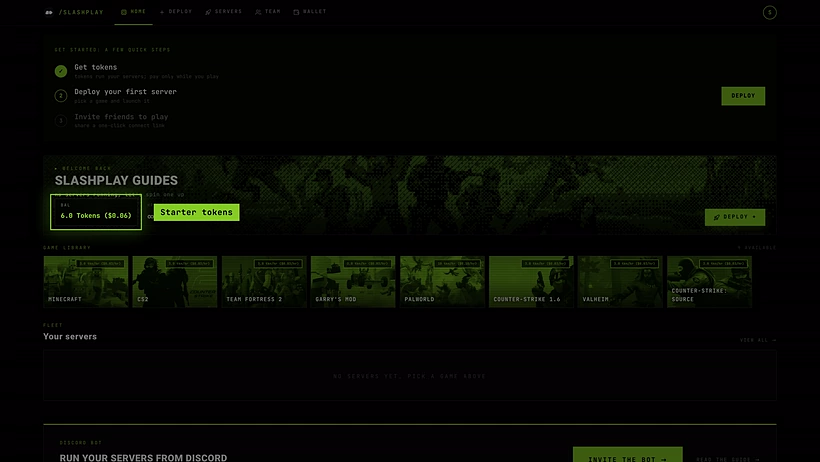The width and height of the screenshot is (820, 462).
Task: Select the Counter-Strike: Source card
Action: pos(709,281)
